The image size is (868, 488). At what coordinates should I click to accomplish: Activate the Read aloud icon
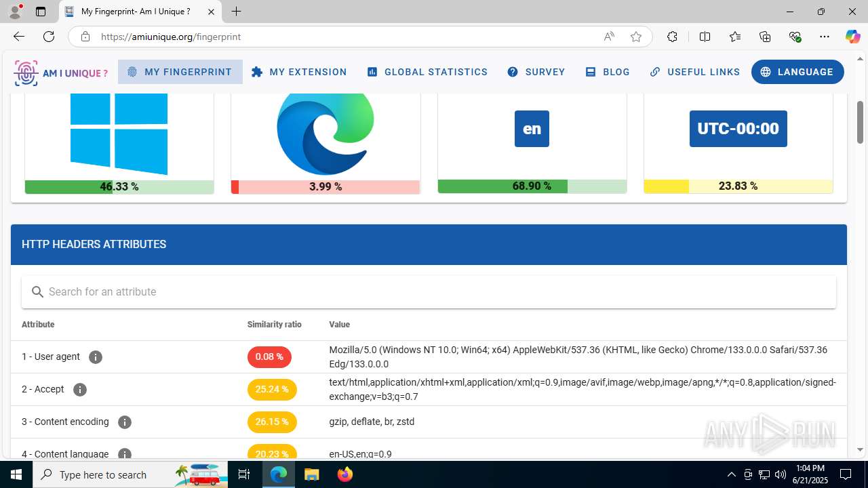click(609, 37)
